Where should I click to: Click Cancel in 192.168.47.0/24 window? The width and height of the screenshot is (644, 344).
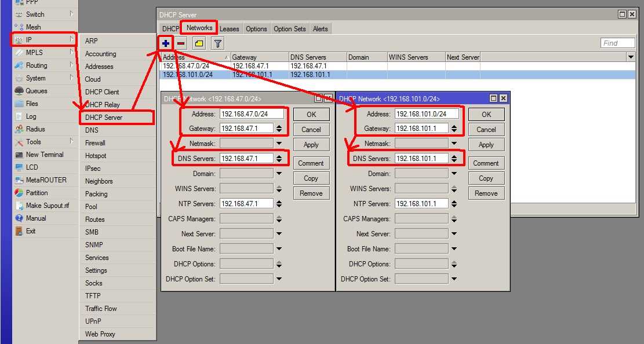[x=311, y=130]
